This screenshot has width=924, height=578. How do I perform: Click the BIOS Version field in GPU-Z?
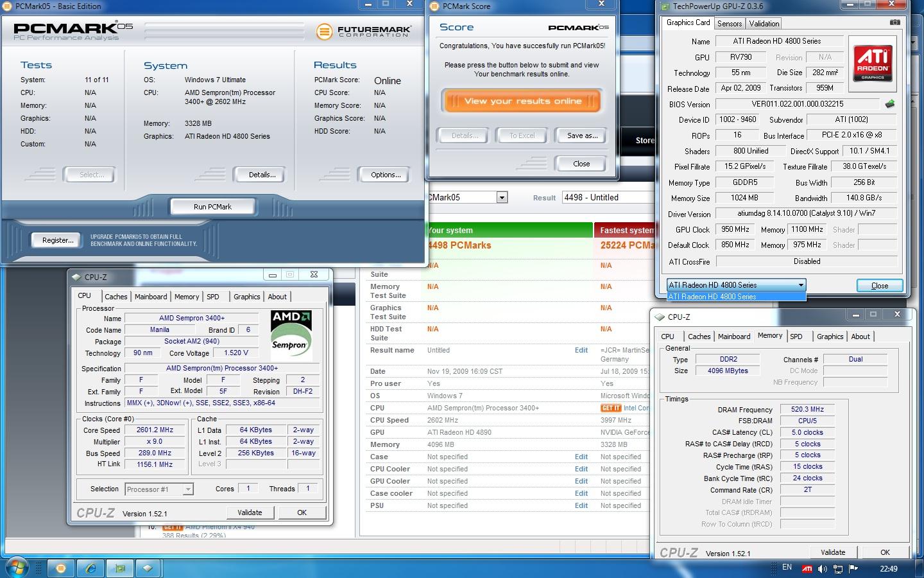pyautogui.click(x=797, y=104)
